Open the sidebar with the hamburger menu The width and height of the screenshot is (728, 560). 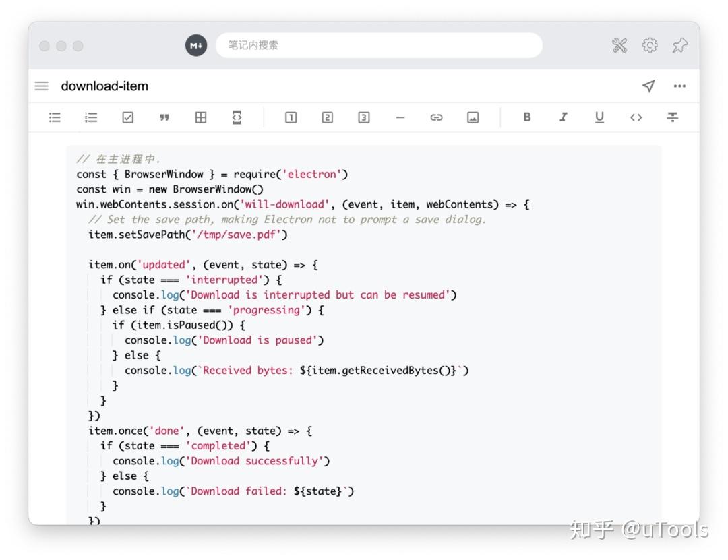pos(41,86)
